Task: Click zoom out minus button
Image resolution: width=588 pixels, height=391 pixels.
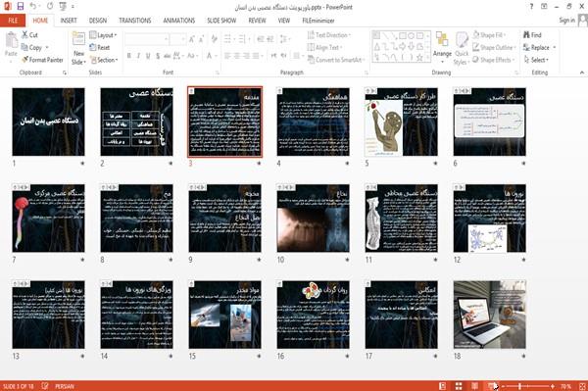Action: [x=503, y=386]
